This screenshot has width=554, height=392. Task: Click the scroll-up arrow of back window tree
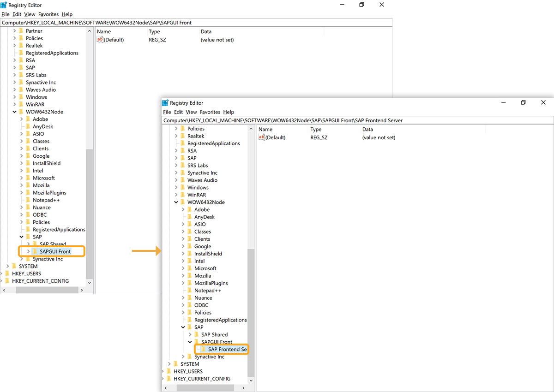click(90, 31)
